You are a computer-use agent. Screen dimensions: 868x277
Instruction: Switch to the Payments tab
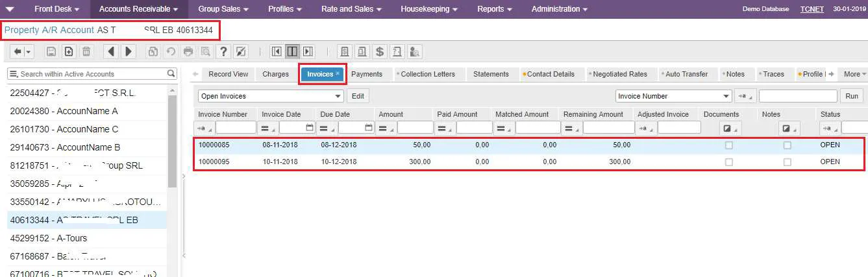pos(367,74)
